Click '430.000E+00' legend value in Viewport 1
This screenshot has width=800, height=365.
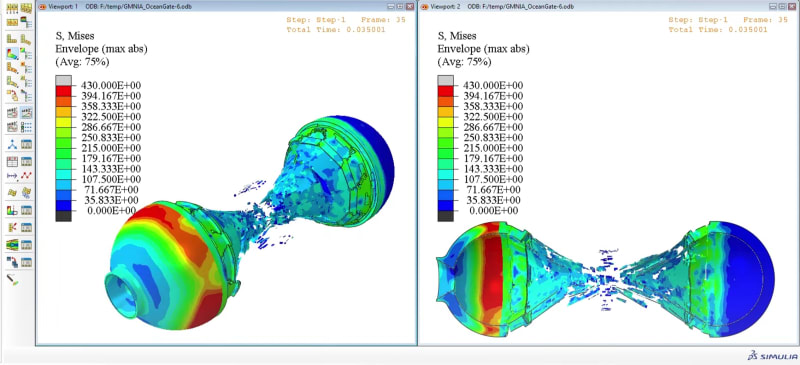111,85
